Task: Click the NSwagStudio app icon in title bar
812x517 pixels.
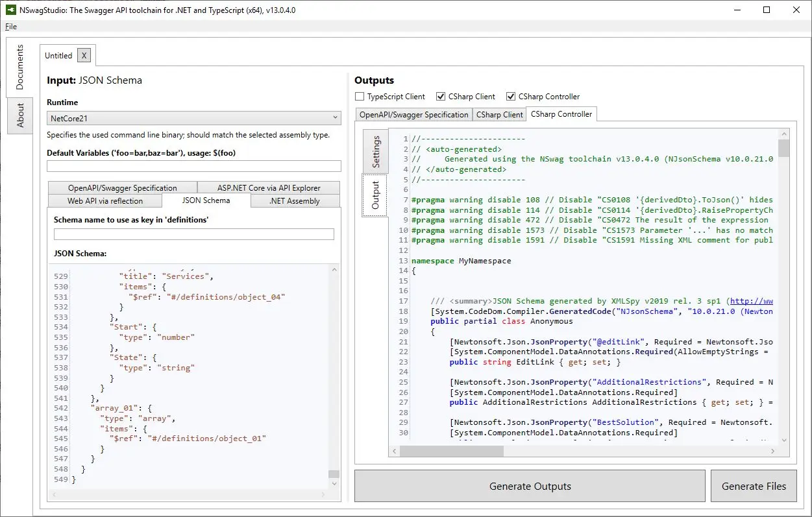Action: pos(11,10)
